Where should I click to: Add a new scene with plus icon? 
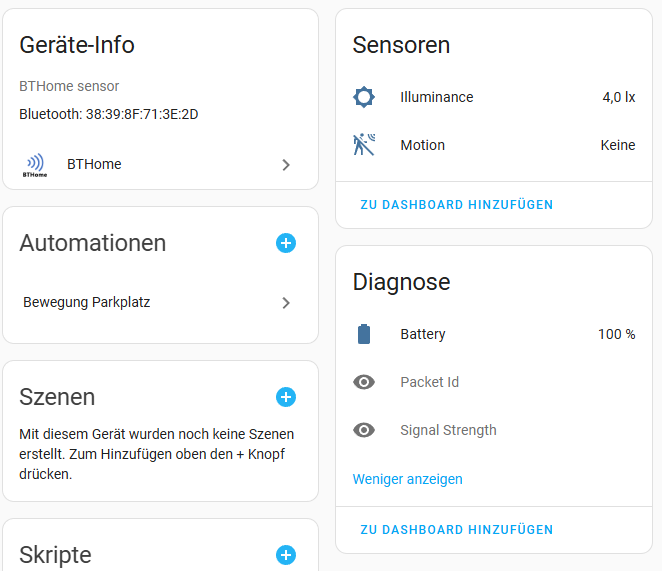(286, 397)
